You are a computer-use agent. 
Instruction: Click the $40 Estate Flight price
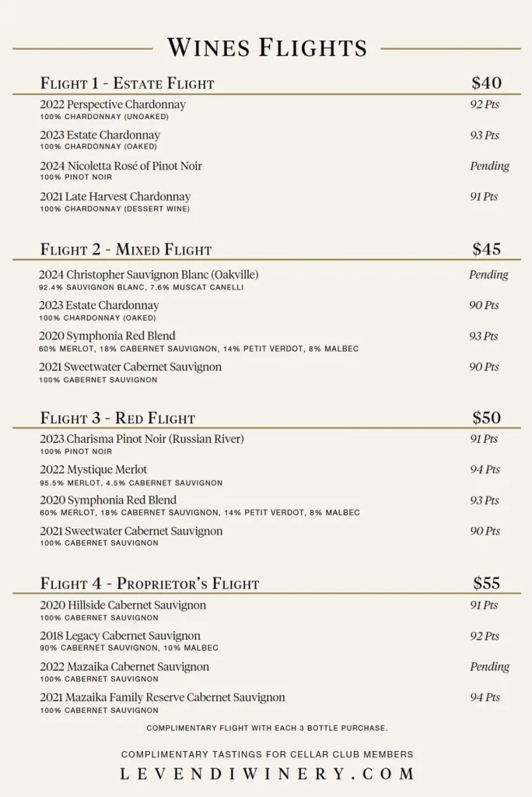point(486,83)
